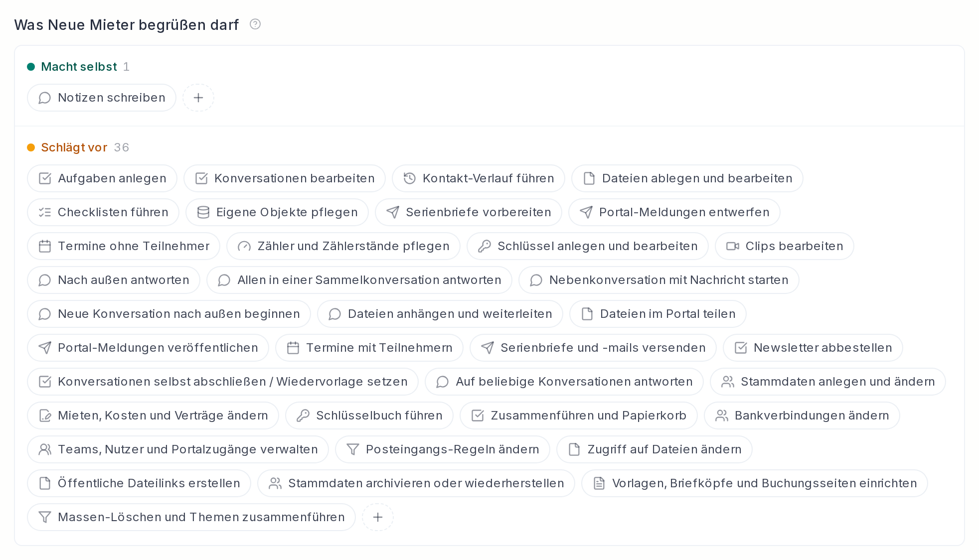
Task: Add permission at end of Schlägt vor
Action: pyautogui.click(x=378, y=517)
